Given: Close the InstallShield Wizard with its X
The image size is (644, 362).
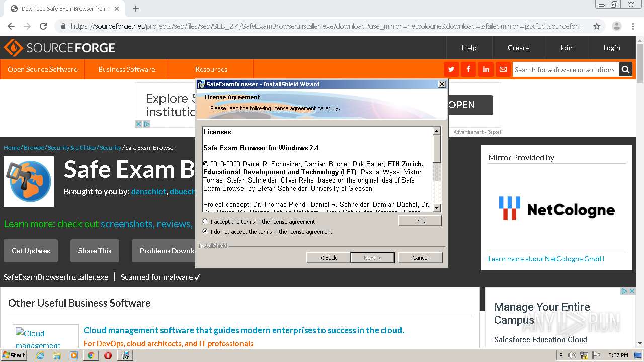Looking at the screenshot, I should pos(442,84).
